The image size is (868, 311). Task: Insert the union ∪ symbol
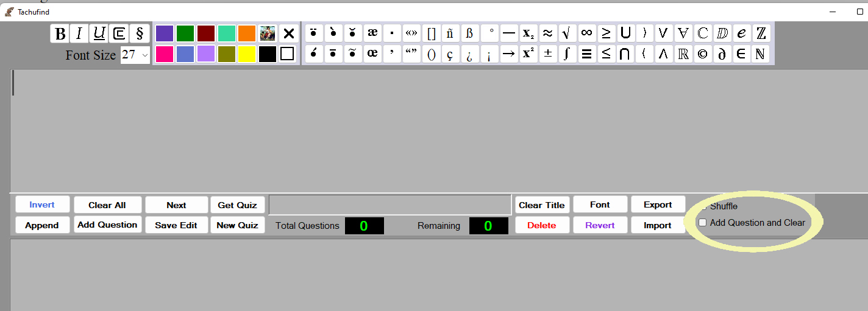click(x=625, y=33)
